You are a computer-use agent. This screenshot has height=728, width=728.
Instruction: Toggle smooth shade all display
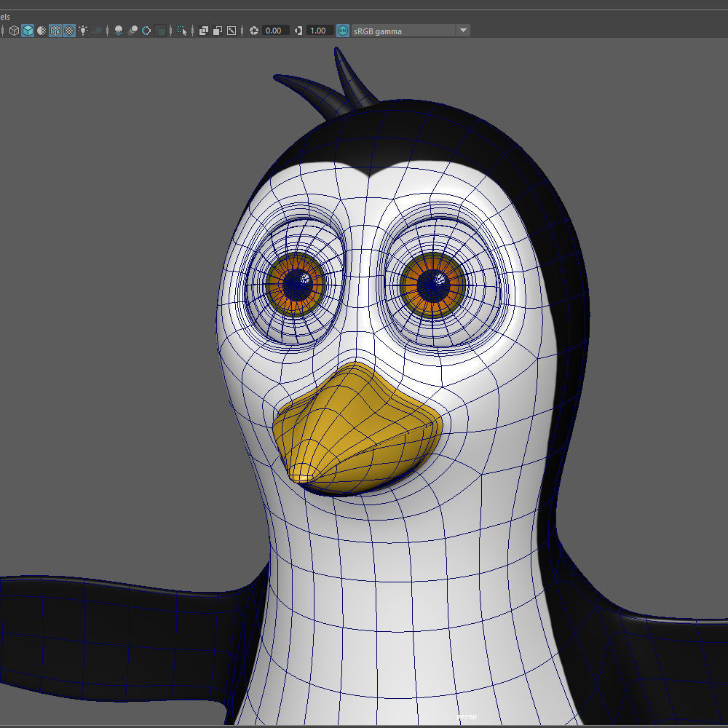(28, 31)
